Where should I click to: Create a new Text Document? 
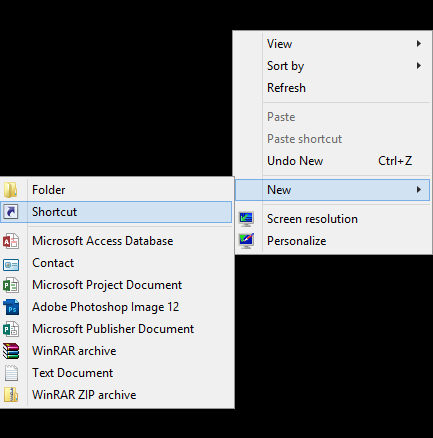[x=116, y=373]
